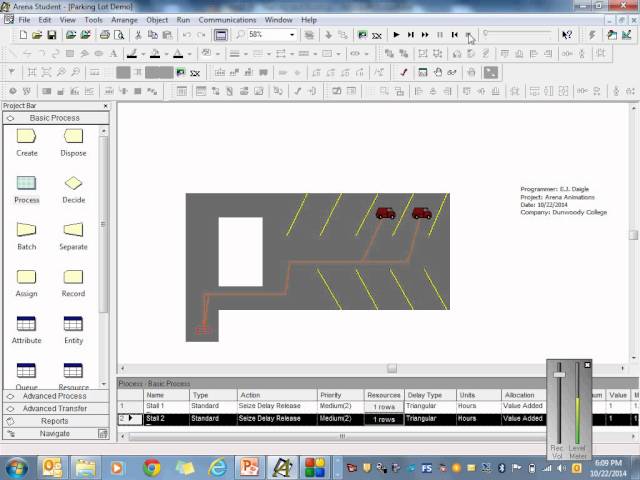640x480 pixels.
Task: Expand the Advanced Transfer panel
Action: [56, 409]
